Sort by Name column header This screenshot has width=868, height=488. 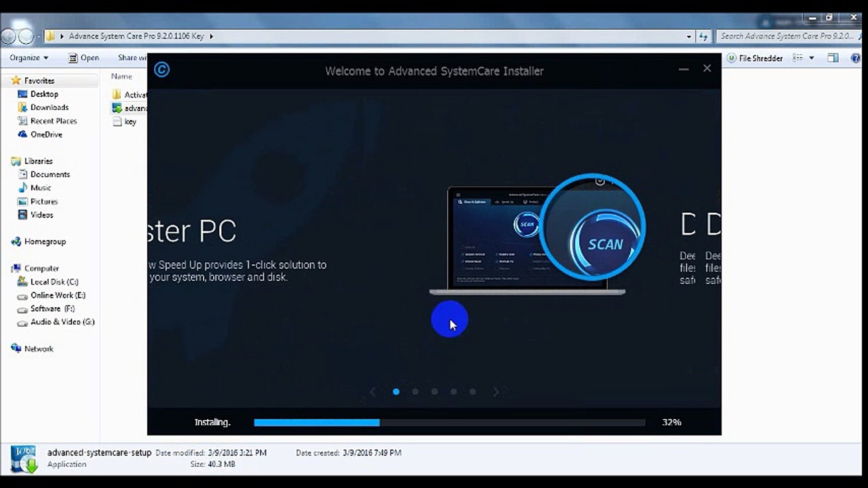click(x=122, y=76)
